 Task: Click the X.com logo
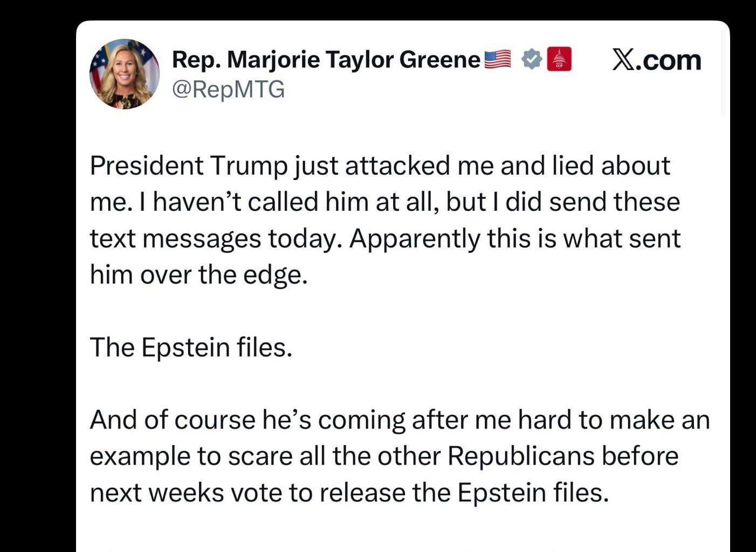[656, 59]
